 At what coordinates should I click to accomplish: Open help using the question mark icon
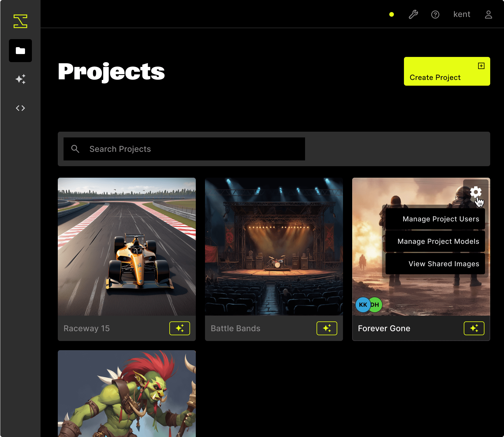coord(435,14)
